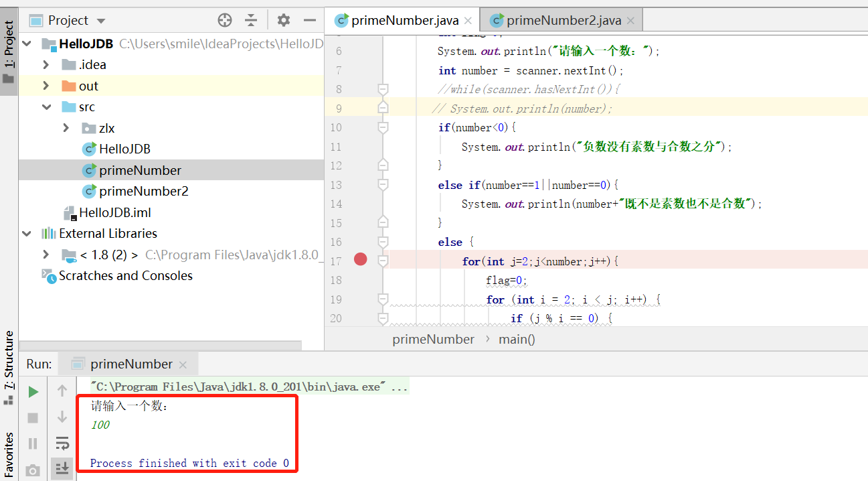This screenshot has width=868, height=481.
Task: Close the primeNumber.java editor tab
Action: point(467,21)
